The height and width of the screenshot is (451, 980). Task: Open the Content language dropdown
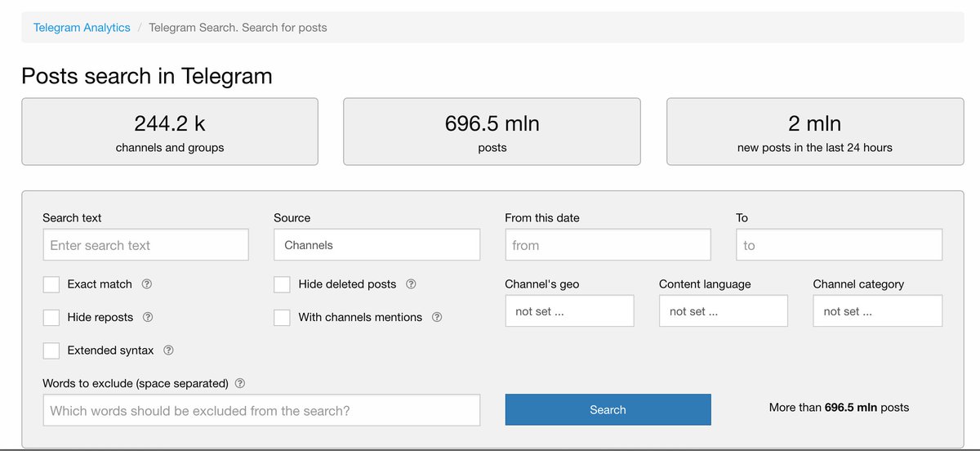724,311
